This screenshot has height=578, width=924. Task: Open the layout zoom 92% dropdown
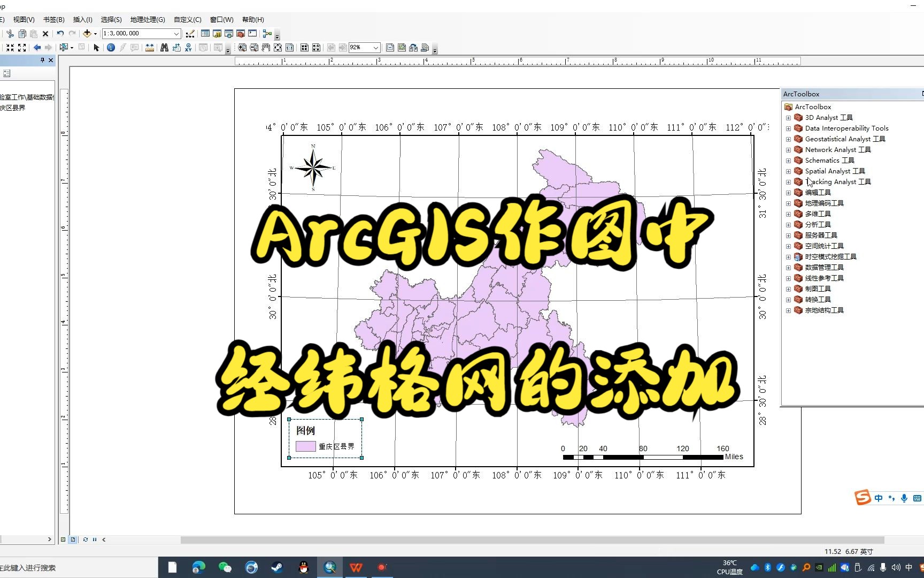pos(376,48)
